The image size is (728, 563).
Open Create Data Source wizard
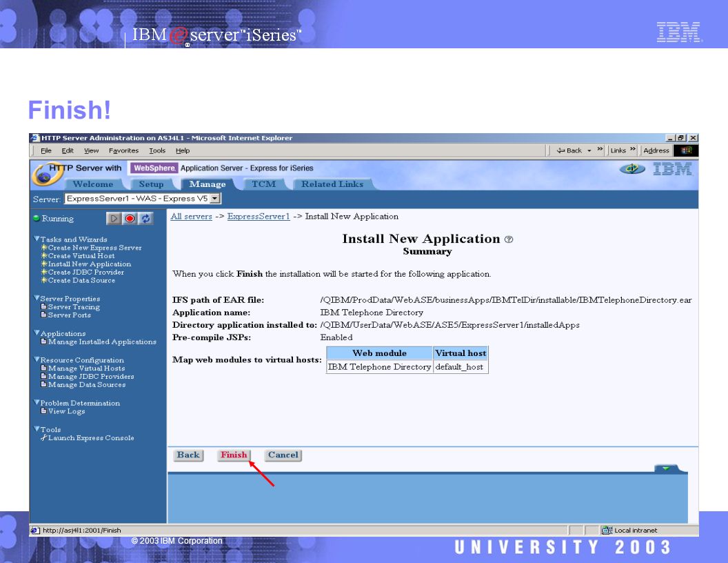[81, 280]
